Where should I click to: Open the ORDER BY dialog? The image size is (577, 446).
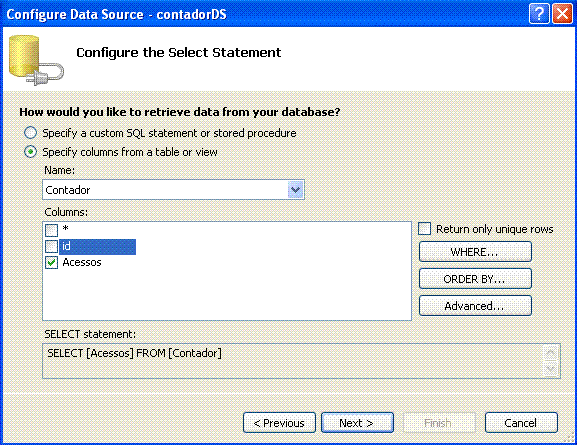(x=475, y=279)
